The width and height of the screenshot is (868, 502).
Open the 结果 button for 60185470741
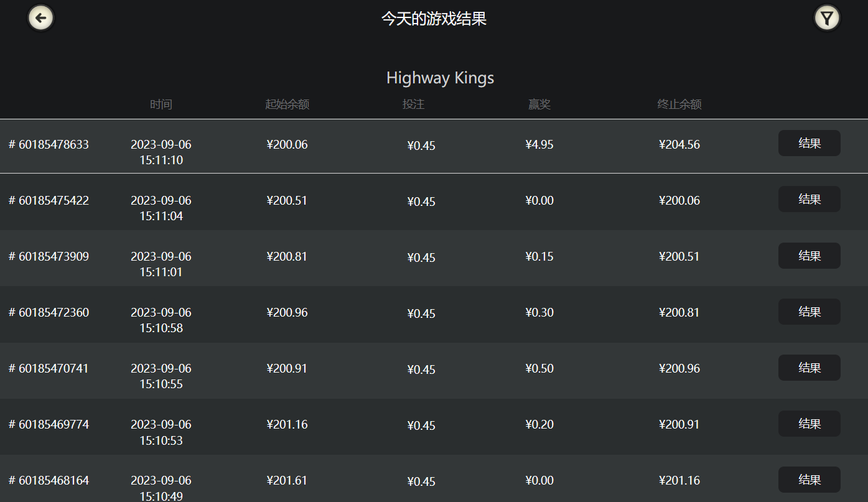[x=810, y=368]
